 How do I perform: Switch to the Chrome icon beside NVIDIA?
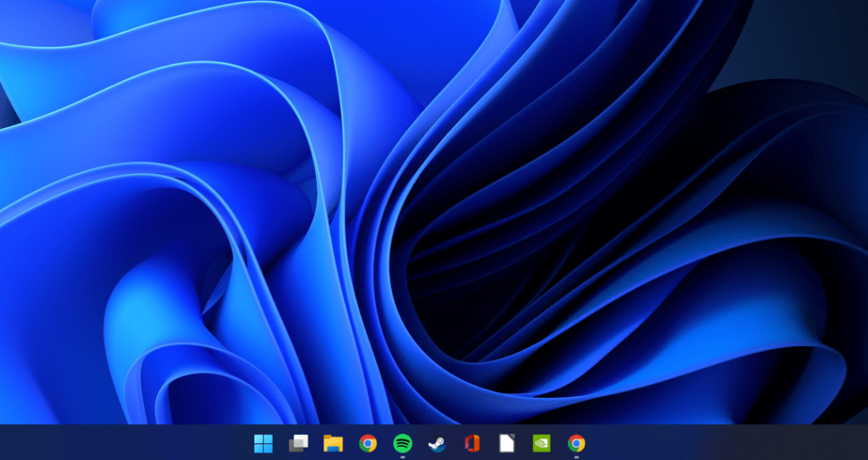576,443
